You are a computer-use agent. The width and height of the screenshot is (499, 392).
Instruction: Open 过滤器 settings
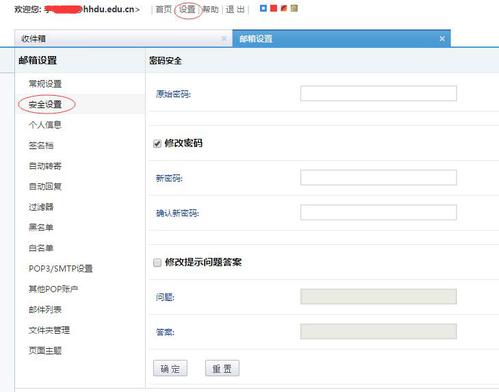[41, 207]
